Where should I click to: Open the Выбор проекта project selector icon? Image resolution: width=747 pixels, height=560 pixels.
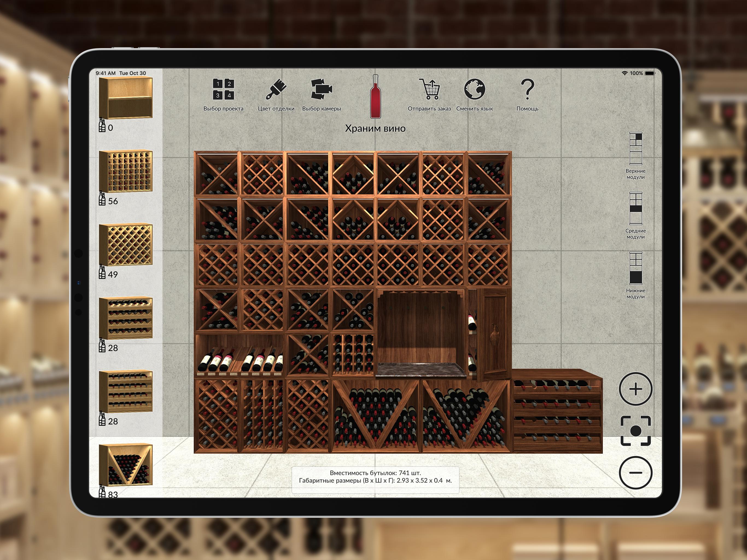click(x=223, y=89)
